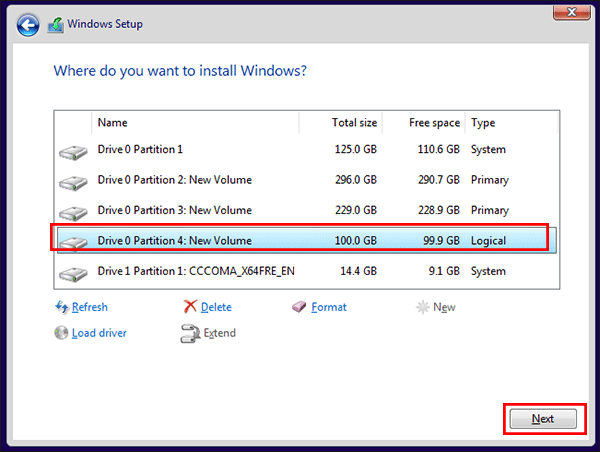
Task: Click the Free space column header
Action: [x=434, y=123]
